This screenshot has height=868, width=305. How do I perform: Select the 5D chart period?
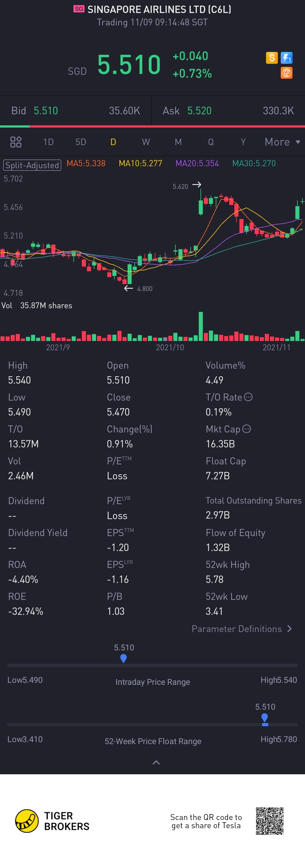click(x=81, y=142)
